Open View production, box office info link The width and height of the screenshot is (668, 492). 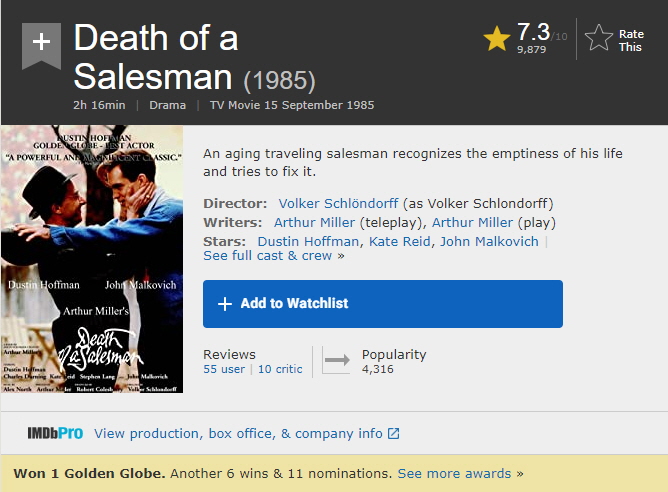point(238,433)
